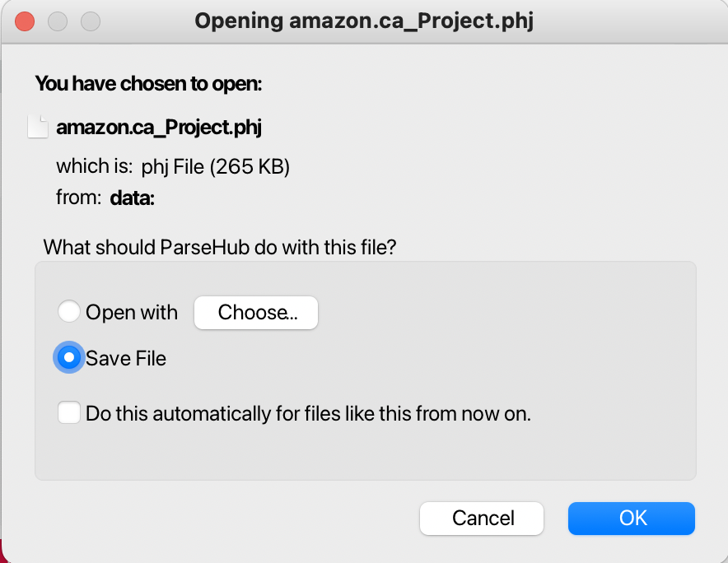This screenshot has width=728, height=563.
Task: Dismiss the dialog with Cancel
Action: point(482,518)
